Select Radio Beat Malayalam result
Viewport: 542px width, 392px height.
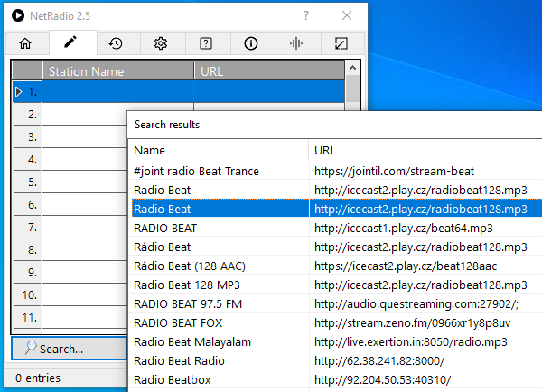click(x=192, y=342)
